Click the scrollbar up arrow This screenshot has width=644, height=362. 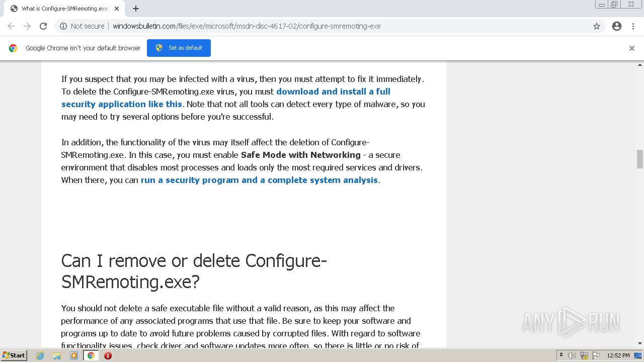coord(640,65)
